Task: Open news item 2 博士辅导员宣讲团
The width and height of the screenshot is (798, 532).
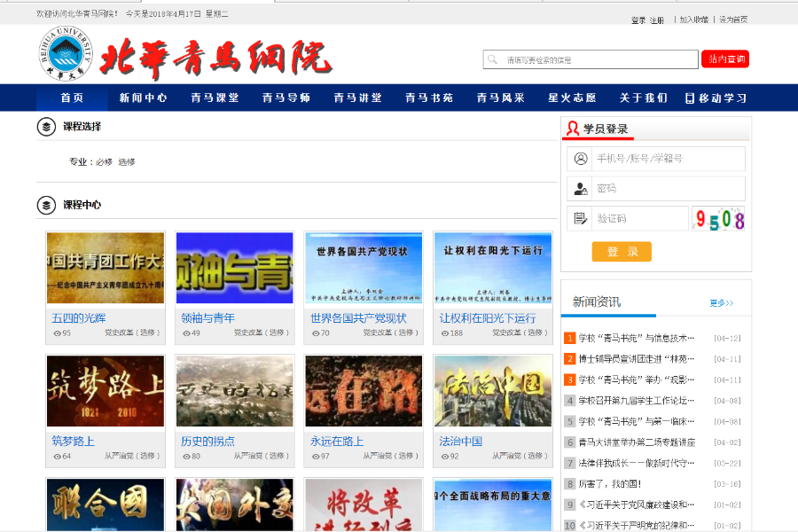Action: point(636,359)
